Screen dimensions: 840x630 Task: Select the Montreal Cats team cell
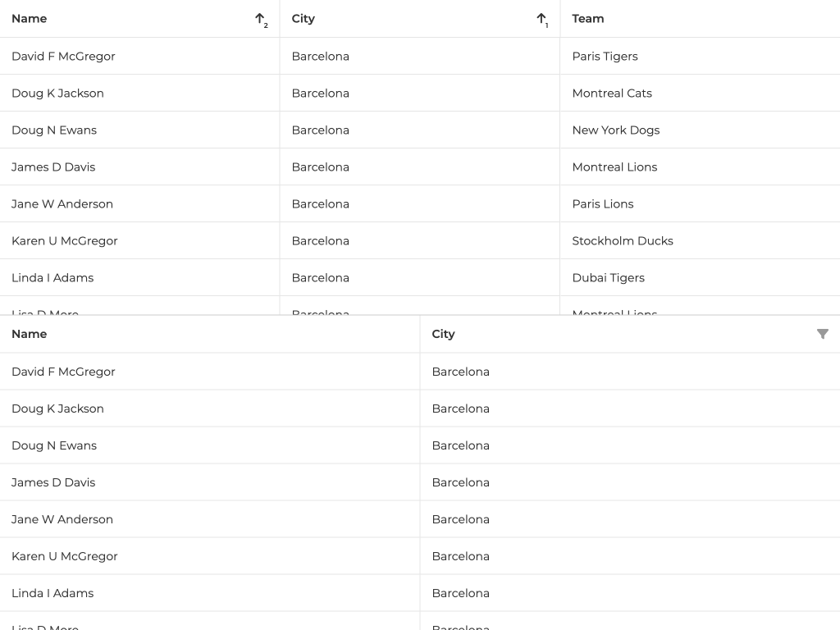[612, 94]
